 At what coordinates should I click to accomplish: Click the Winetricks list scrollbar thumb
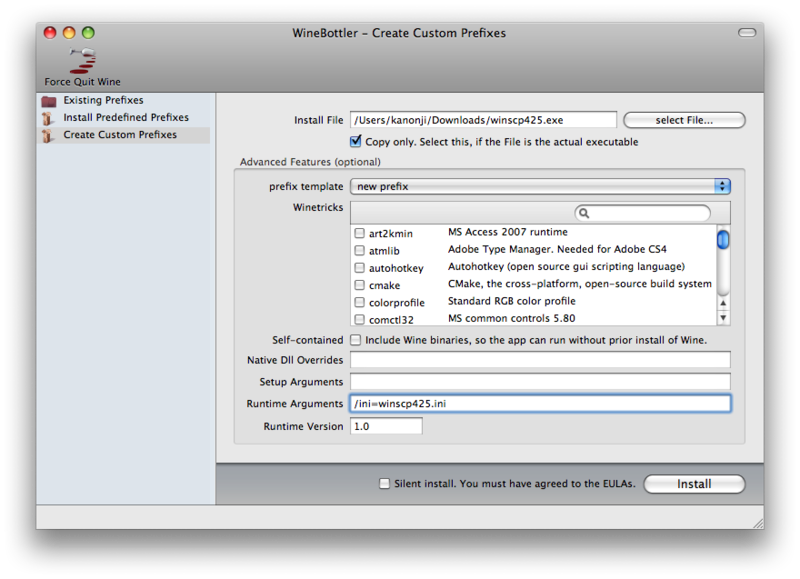point(723,240)
